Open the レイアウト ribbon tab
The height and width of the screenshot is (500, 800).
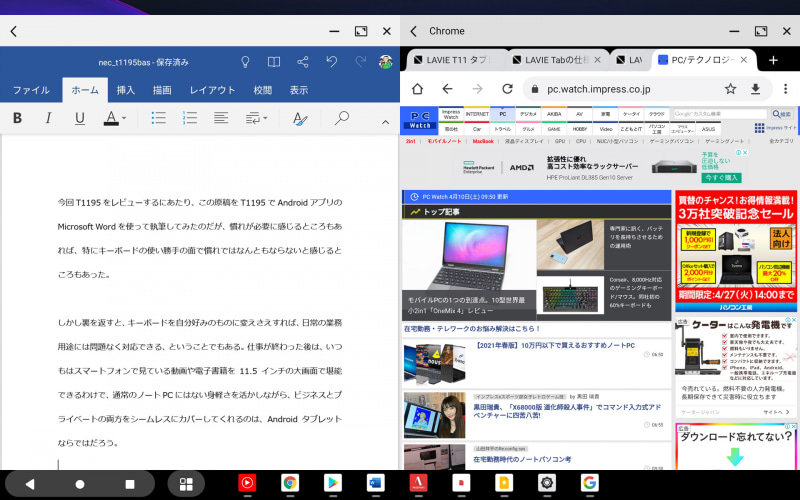coord(212,90)
